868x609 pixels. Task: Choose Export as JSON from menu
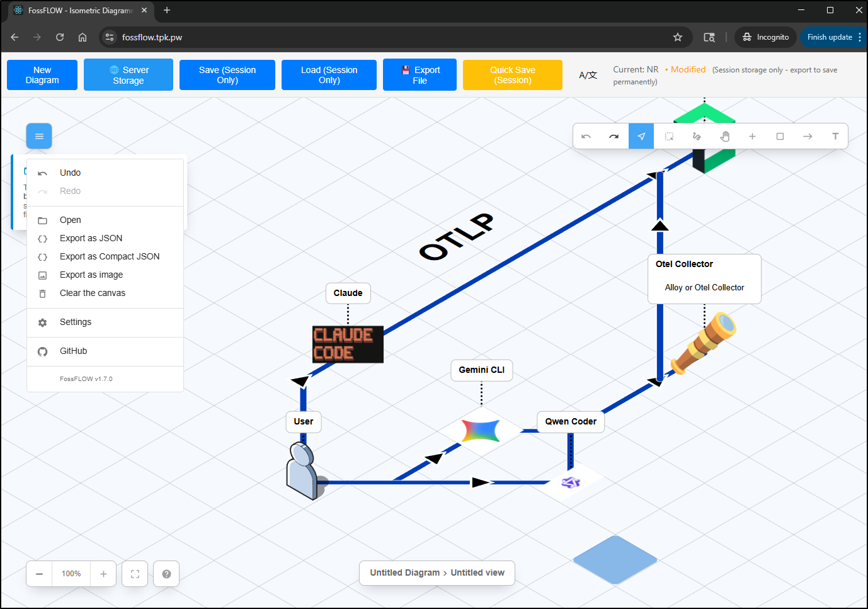pos(91,238)
